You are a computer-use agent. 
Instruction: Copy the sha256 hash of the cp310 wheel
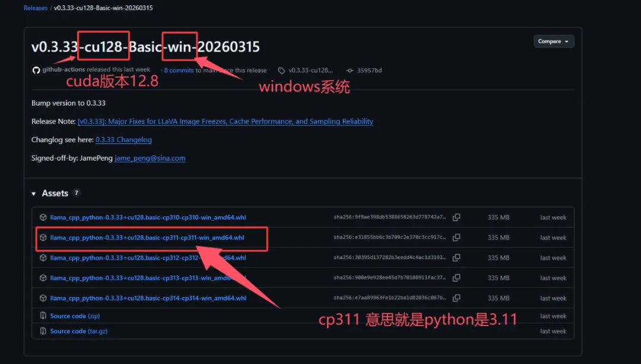coord(456,218)
